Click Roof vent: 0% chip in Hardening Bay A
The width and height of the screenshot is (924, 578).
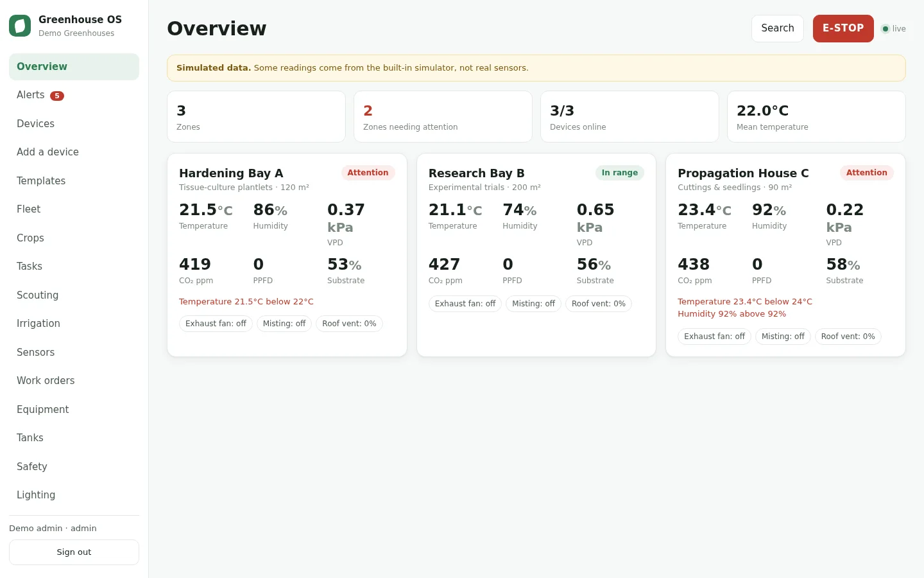pyautogui.click(x=349, y=324)
